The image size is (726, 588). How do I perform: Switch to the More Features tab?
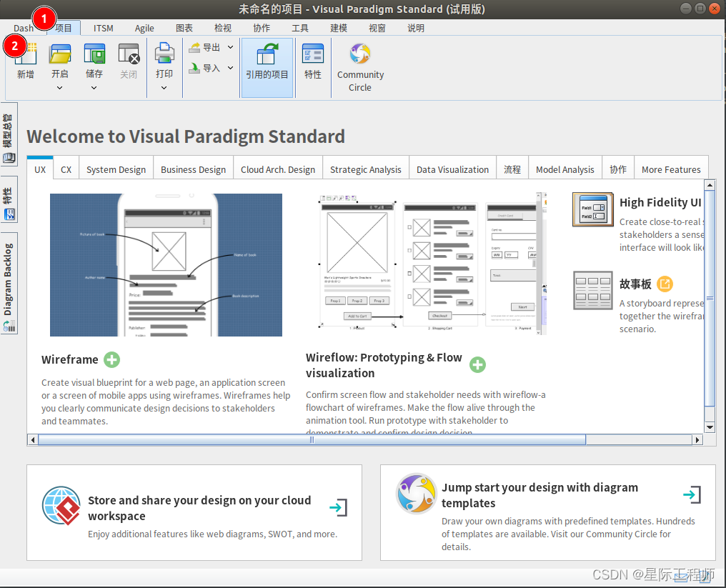tap(672, 169)
